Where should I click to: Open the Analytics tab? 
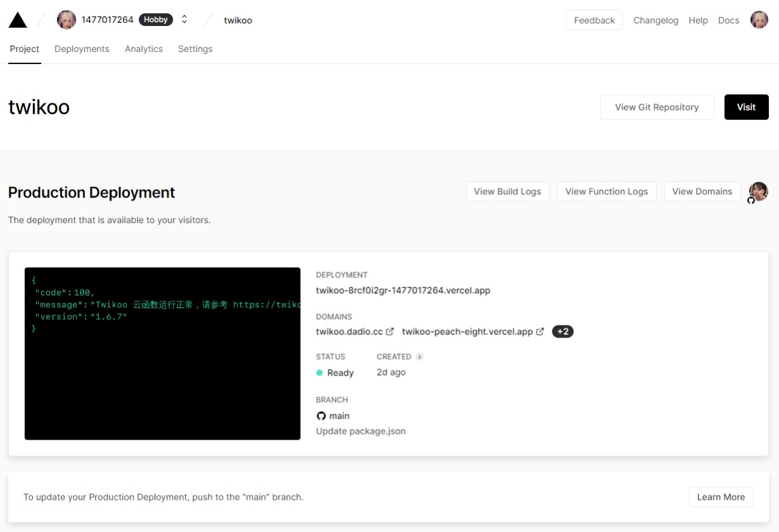(x=144, y=49)
